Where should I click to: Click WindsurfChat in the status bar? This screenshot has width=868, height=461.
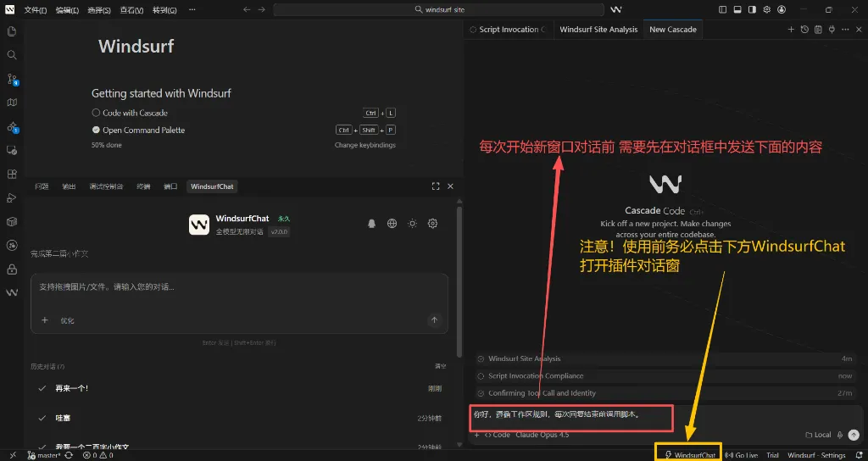[690, 455]
